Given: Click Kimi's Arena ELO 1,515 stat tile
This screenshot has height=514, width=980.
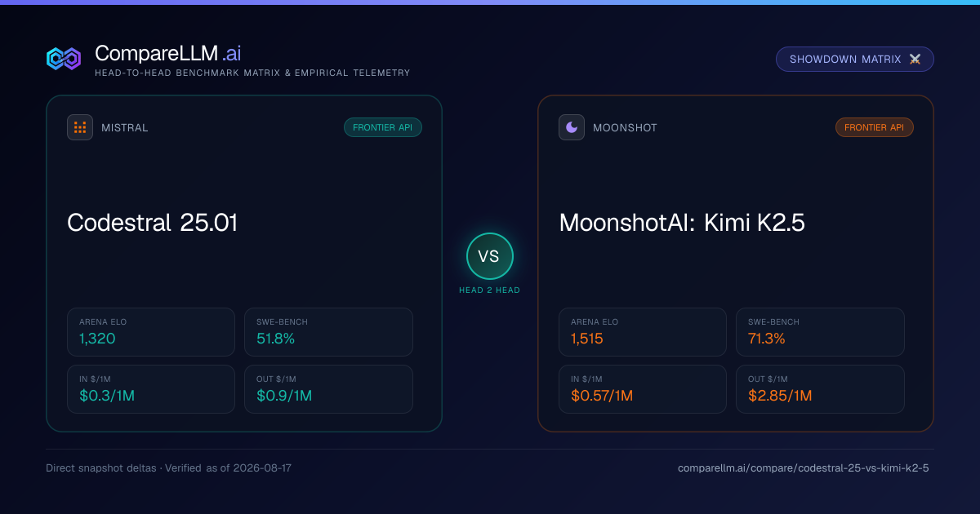Looking at the screenshot, I should pos(643,332).
